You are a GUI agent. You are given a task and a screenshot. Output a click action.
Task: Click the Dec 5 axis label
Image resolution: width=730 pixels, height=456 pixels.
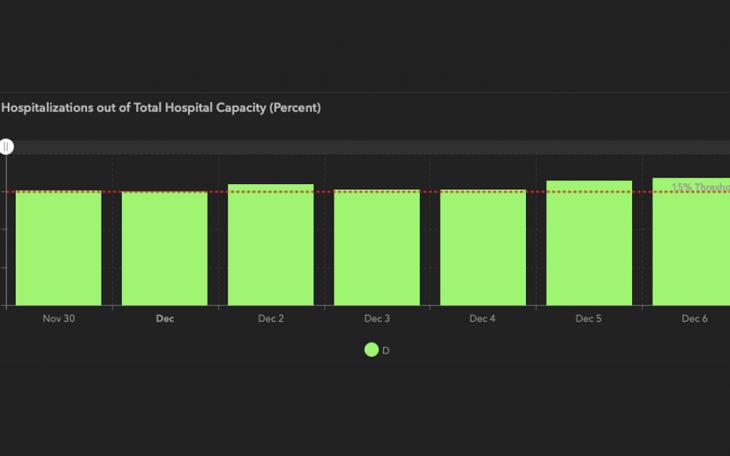point(589,319)
